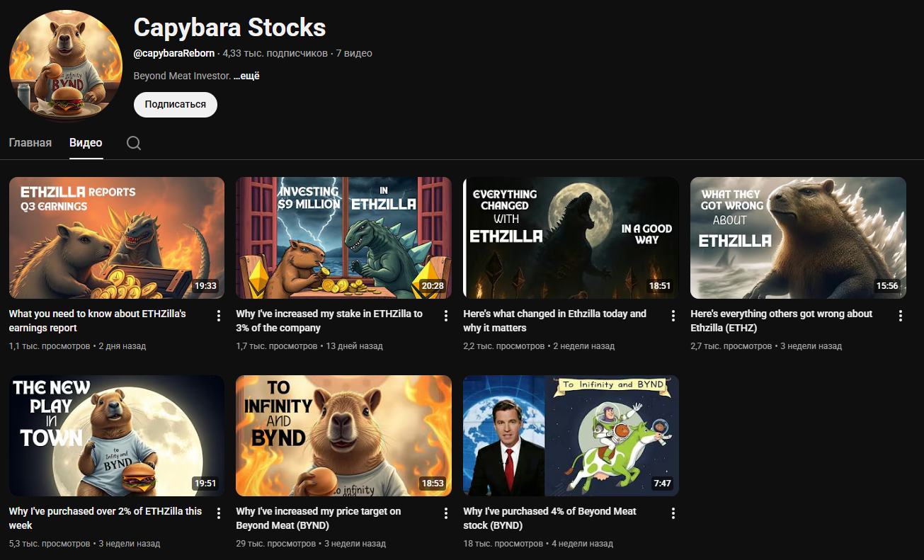Open three-dot menu for 'what changed in Ethzilla' video

673,316
